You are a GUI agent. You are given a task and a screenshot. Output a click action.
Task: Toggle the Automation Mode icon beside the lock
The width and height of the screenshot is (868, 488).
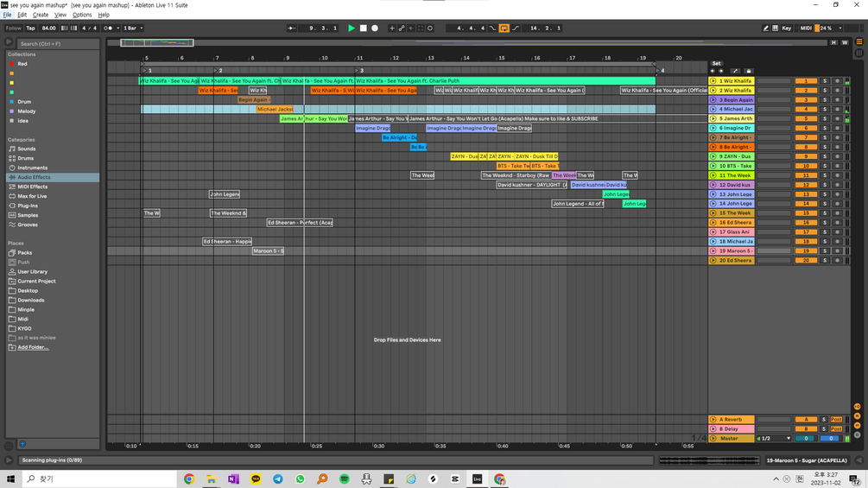pyautogui.click(x=735, y=71)
